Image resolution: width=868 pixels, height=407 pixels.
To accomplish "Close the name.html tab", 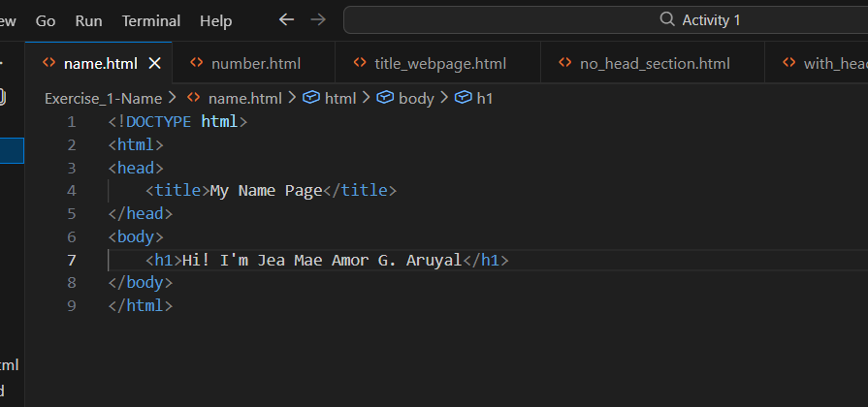I will [154, 64].
